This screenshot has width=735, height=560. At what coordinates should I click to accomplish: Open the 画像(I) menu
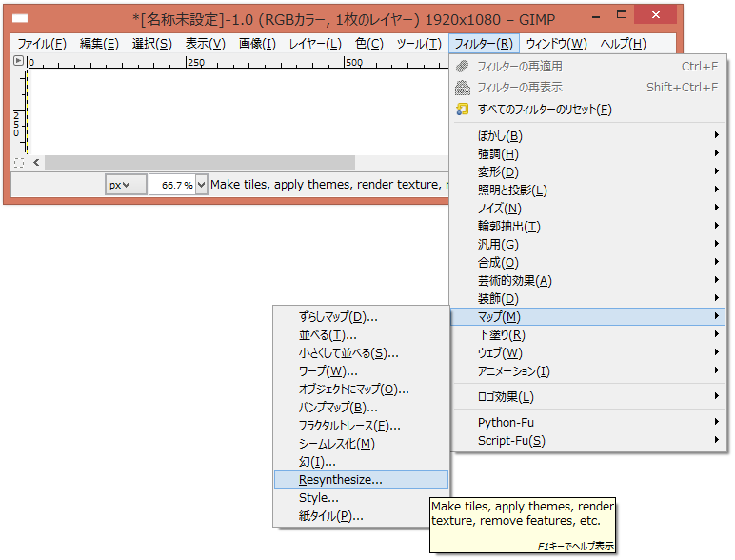257,44
